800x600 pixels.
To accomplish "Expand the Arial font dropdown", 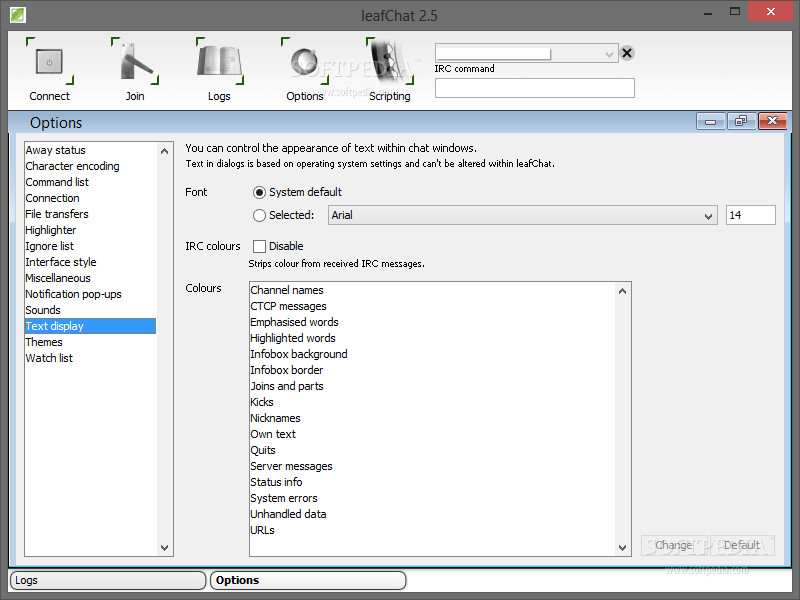I will (708, 216).
